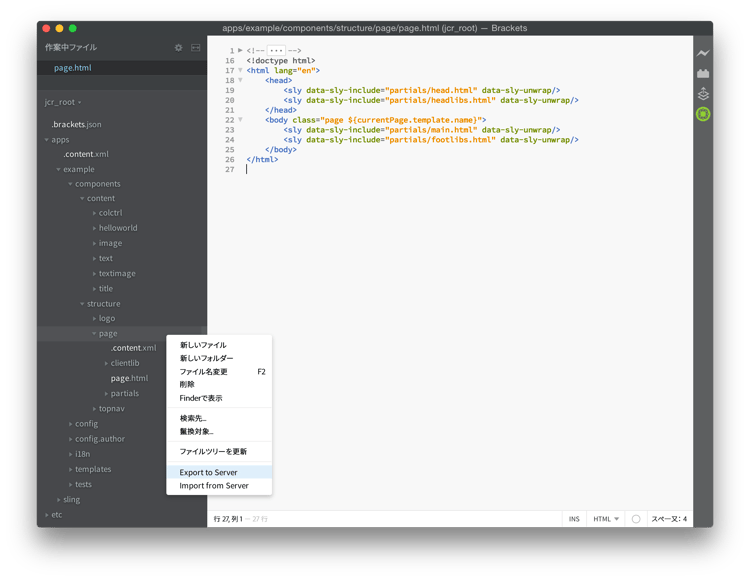Click the Live Preview lightning icon
The height and width of the screenshot is (580, 750).
click(703, 53)
